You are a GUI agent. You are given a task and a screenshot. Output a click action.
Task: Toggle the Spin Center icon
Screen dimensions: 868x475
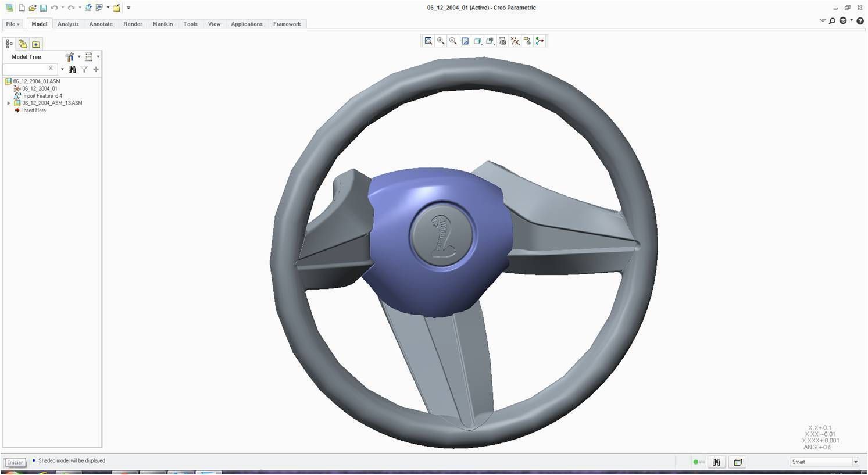pyautogui.click(x=540, y=41)
